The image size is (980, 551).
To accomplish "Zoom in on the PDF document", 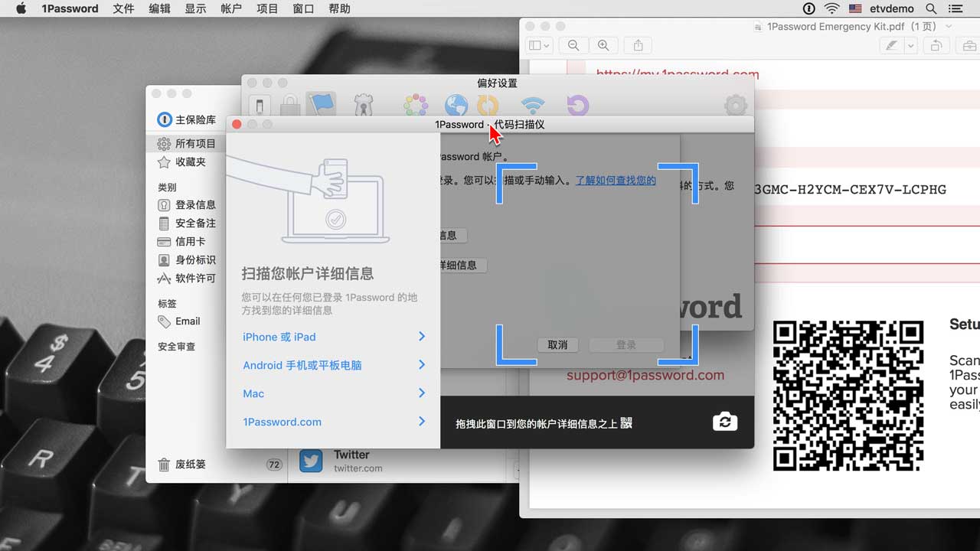I will tap(603, 46).
